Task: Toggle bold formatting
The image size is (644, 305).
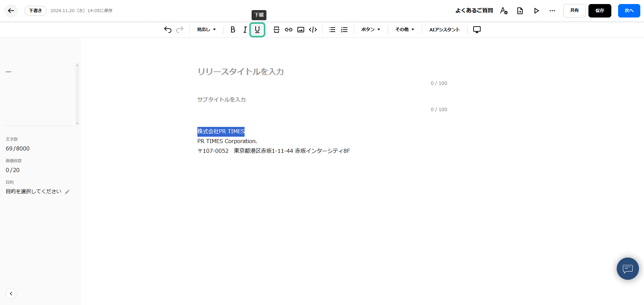Action: pyautogui.click(x=233, y=30)
